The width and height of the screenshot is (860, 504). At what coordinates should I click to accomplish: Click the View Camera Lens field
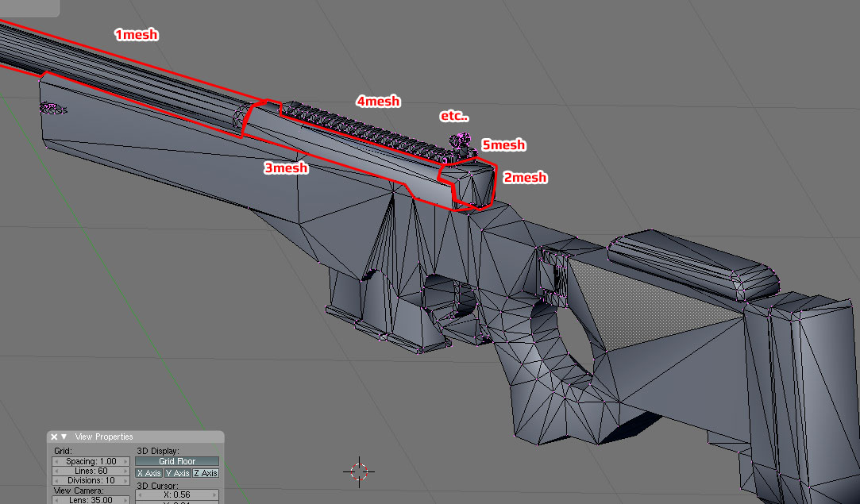[x=91, y=500]
